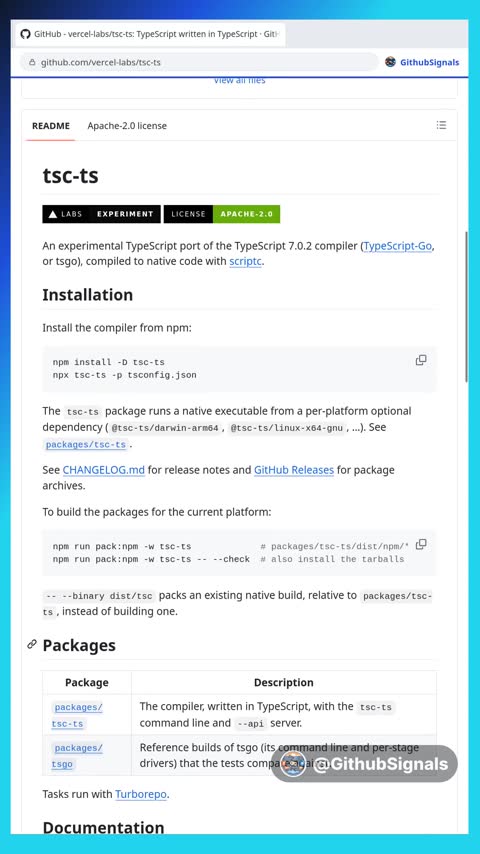Image resolution: width=480 pixels, height=854 pixels.
Task: Click the anchor link icon beside Packages
Action: pyautogui.click(x=32, y=644)
